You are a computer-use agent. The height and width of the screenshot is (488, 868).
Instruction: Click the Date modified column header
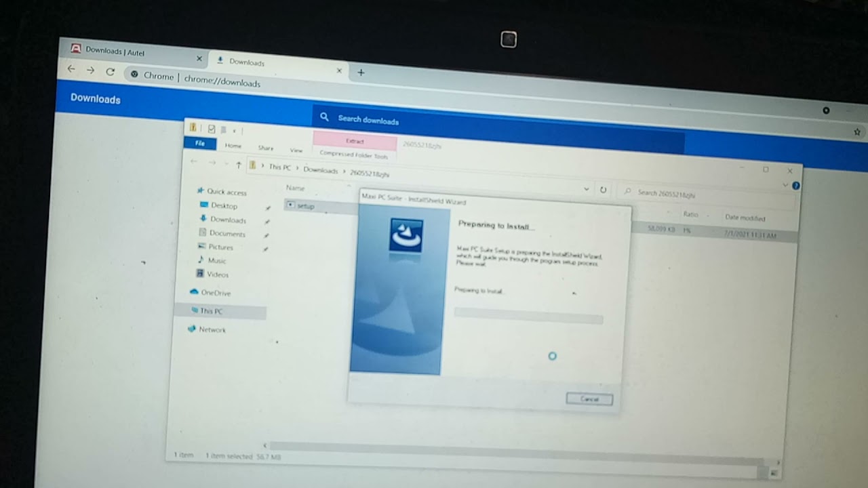coord(745,218)
